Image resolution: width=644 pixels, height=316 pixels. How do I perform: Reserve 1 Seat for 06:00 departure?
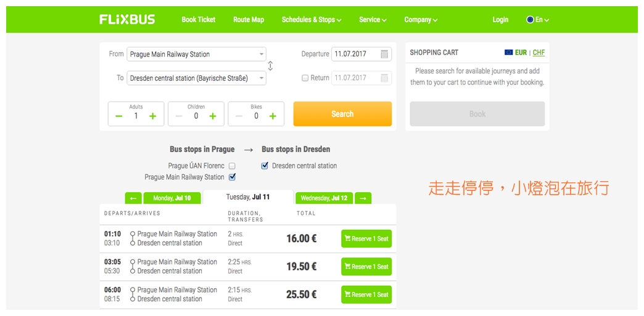click(x=366, y=294)
